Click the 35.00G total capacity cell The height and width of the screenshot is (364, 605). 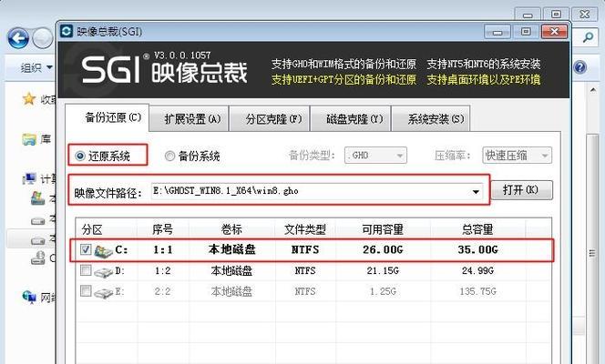(478, 250)
